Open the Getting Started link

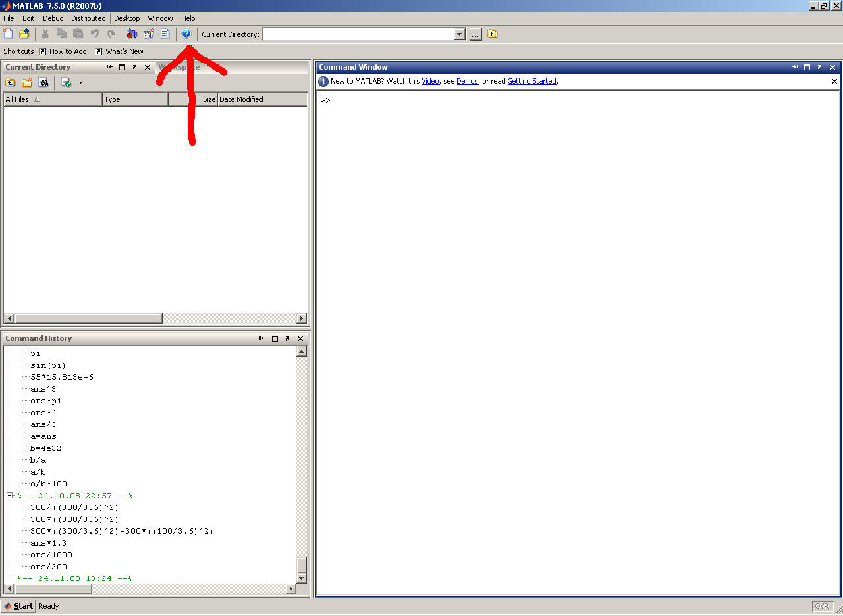(x=531, y=81)
